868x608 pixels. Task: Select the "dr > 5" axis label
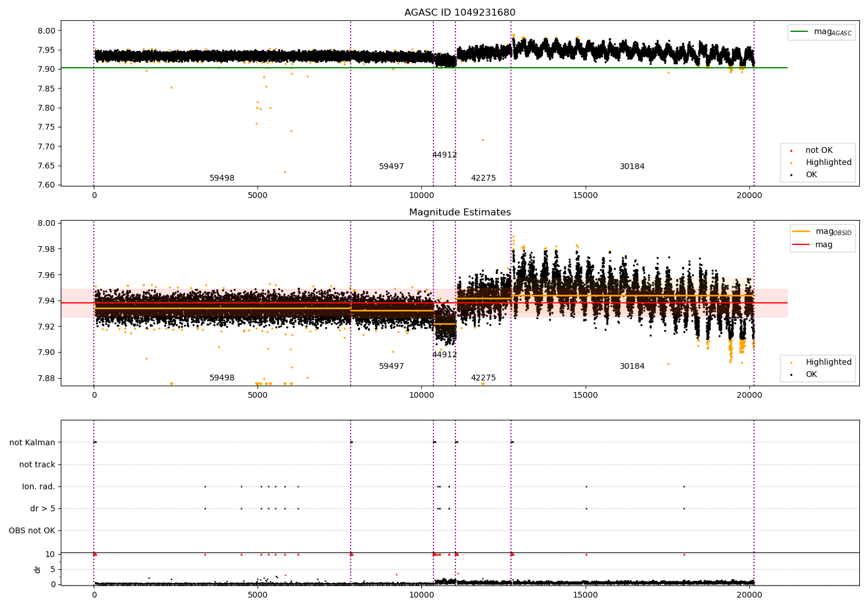[43, 509]
